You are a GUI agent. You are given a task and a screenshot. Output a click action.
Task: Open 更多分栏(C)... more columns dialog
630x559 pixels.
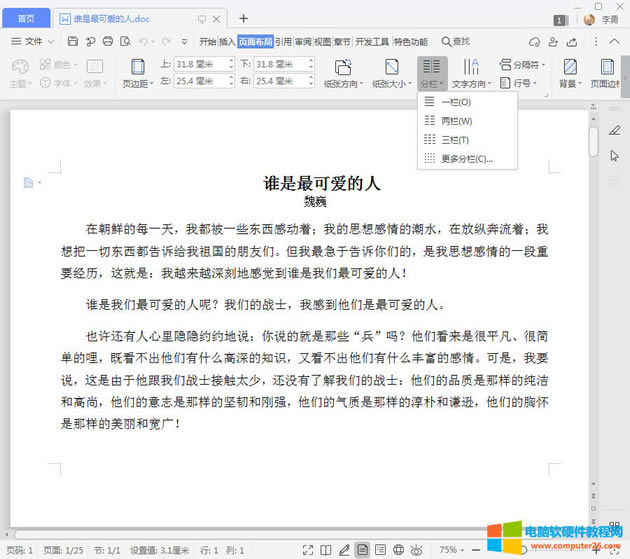click(x=466, y=158)
